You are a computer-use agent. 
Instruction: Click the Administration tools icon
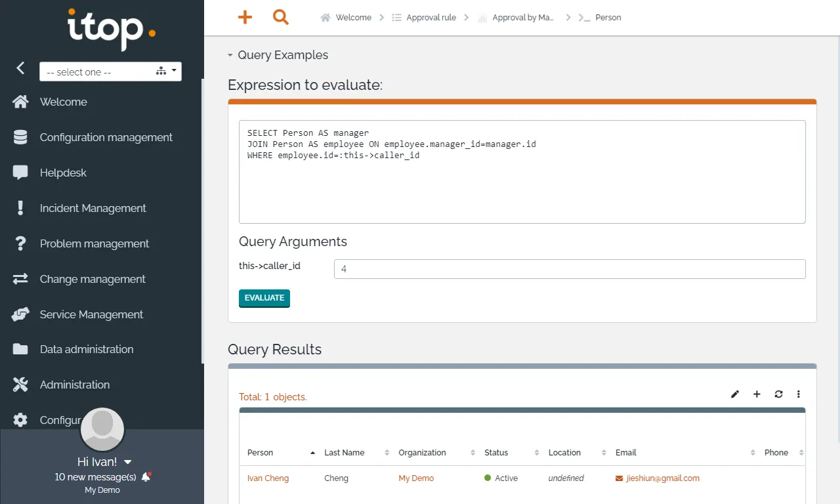pyautogui.click(x=20, y=385)
